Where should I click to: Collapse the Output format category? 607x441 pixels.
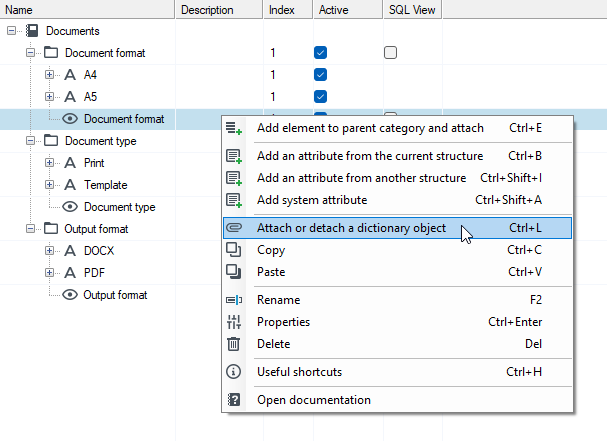31,229
